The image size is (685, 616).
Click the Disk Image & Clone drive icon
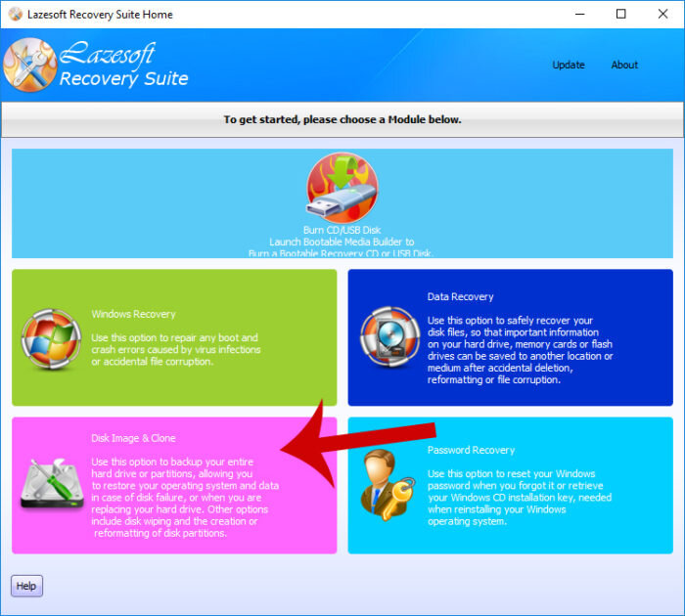click(52, 484)
